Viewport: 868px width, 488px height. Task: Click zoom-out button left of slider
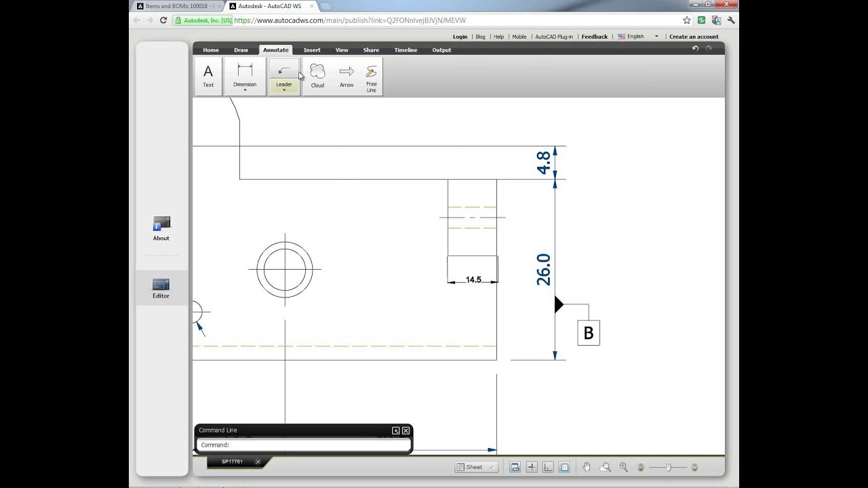pos(641,467)
